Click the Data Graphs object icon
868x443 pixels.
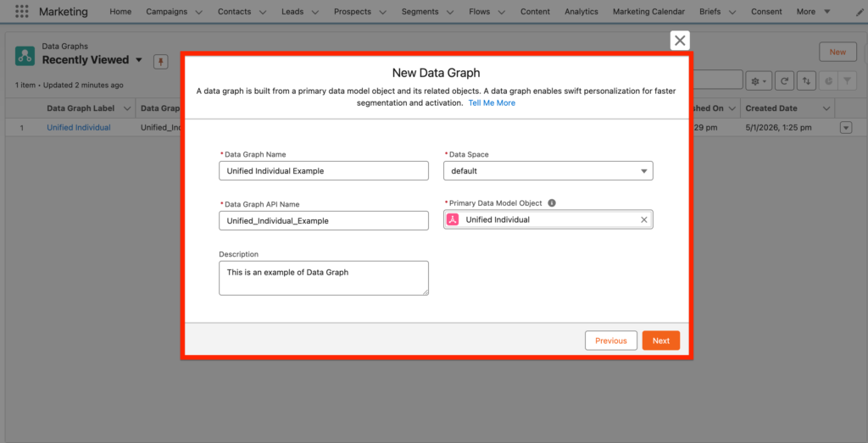tap(25, 55)
